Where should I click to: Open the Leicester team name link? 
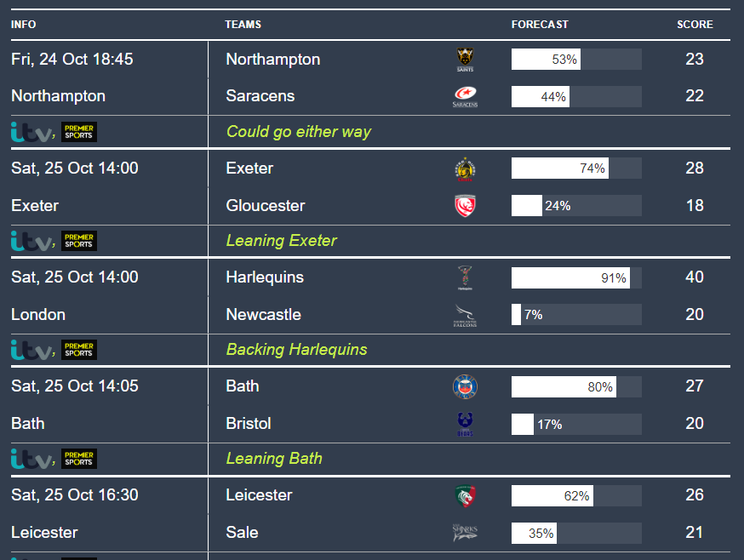click(x=259, y=495)
